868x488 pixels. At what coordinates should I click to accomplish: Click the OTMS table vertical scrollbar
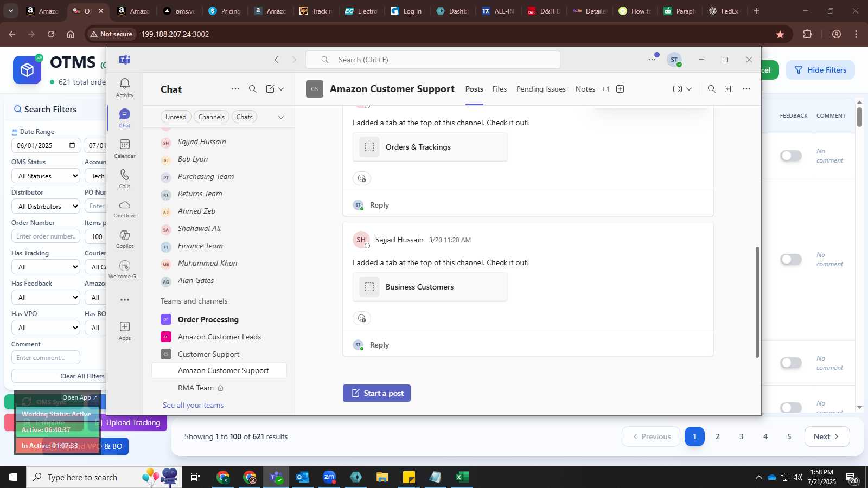pyautogui.click(x=859, y=117)
